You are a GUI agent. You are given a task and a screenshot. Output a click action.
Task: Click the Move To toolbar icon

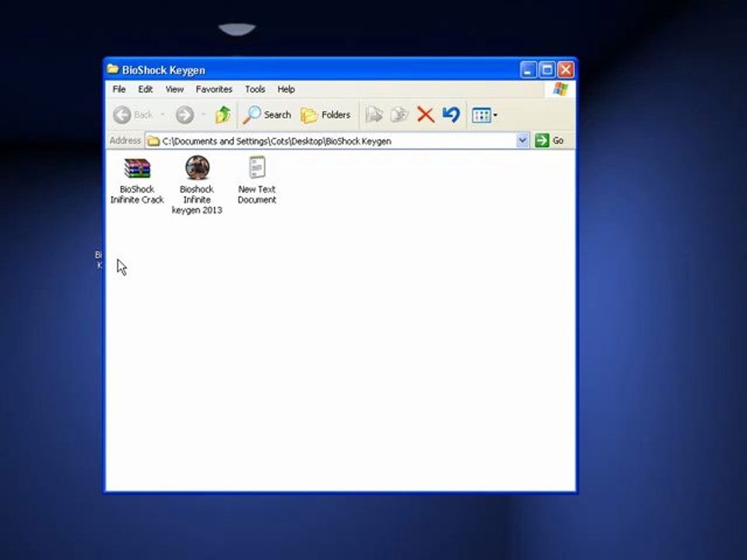click(374, 115)
